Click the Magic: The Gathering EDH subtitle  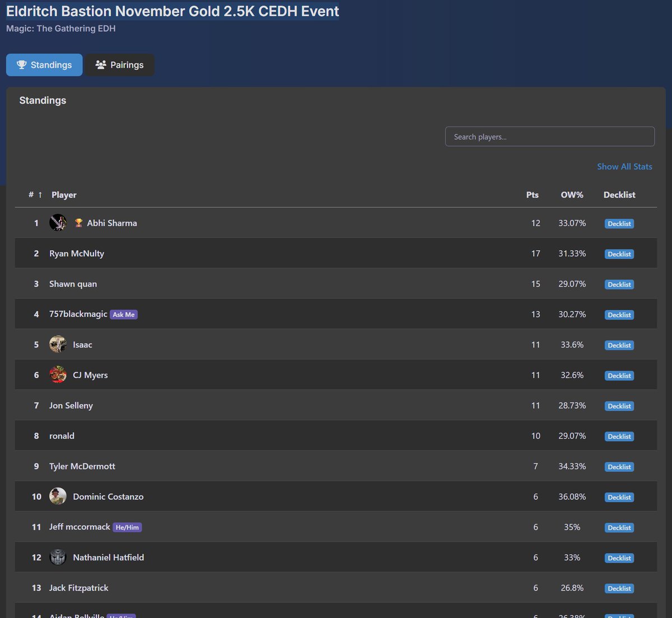61,29
